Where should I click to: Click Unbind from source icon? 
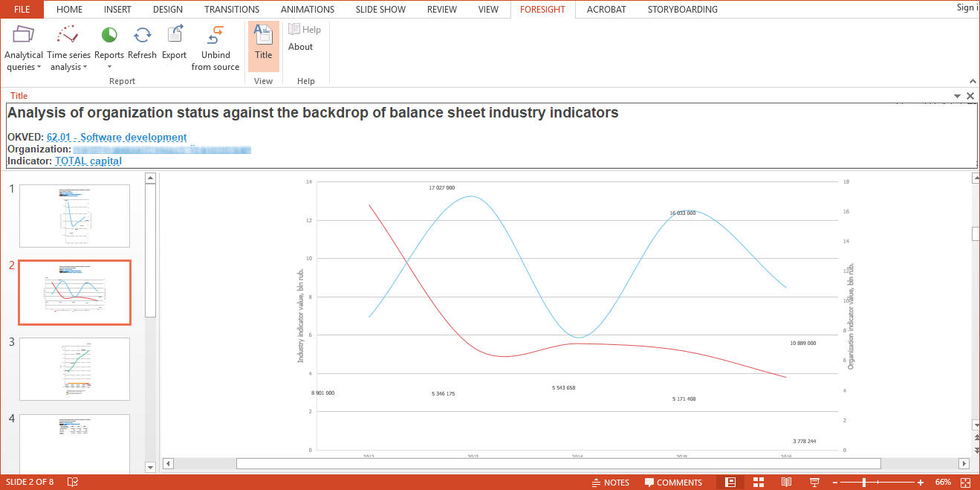[215, 35]
